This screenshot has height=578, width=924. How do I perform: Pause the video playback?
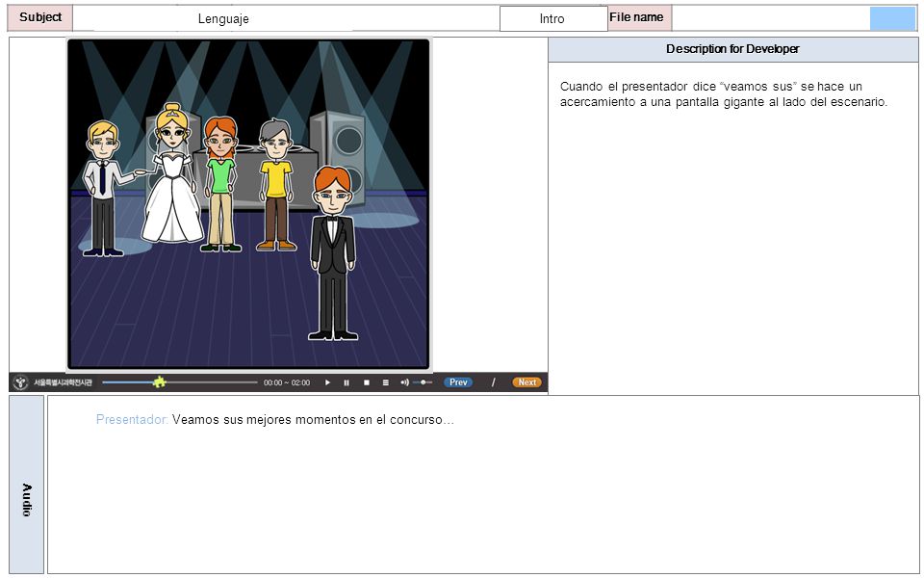tap(346, 382)
